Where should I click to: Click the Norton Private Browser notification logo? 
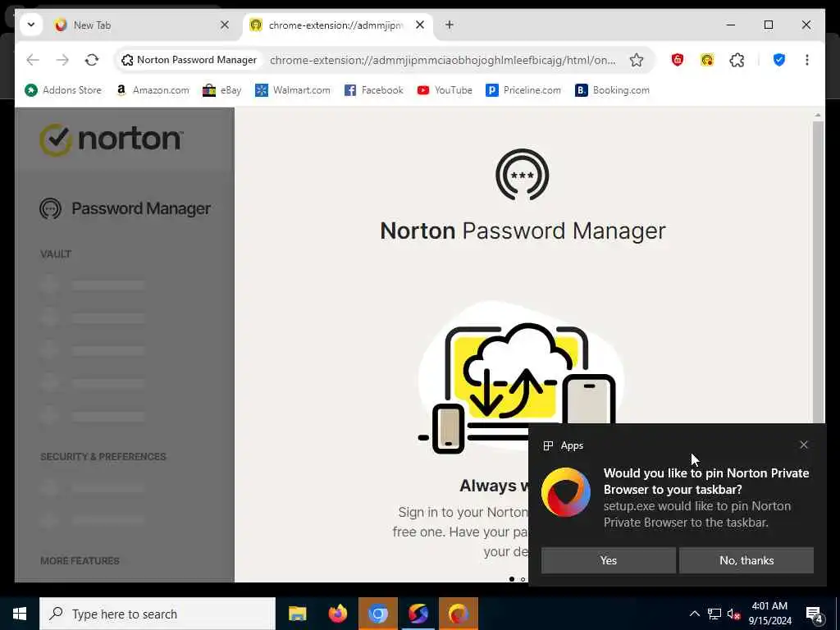coord(566,492)
